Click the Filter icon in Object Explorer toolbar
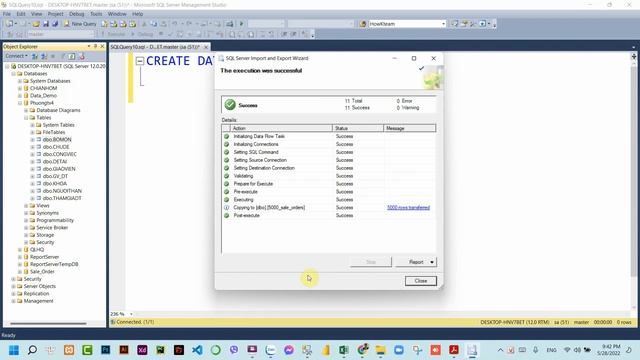Image resolution: width=640 pixels, height=360 pixels. point(63,56)
